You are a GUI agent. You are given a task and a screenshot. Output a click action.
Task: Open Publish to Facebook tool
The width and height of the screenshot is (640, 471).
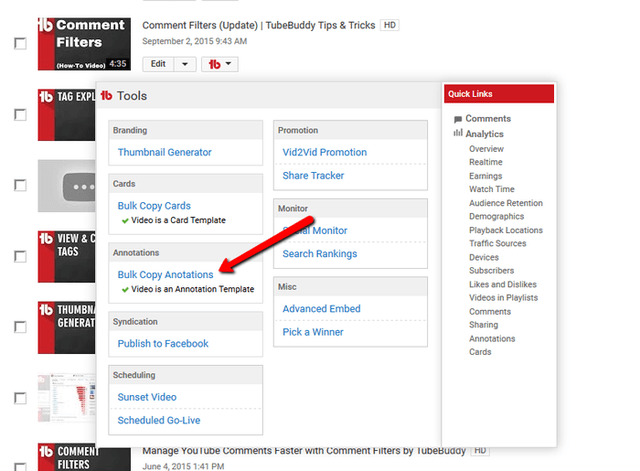click(163, 344)
